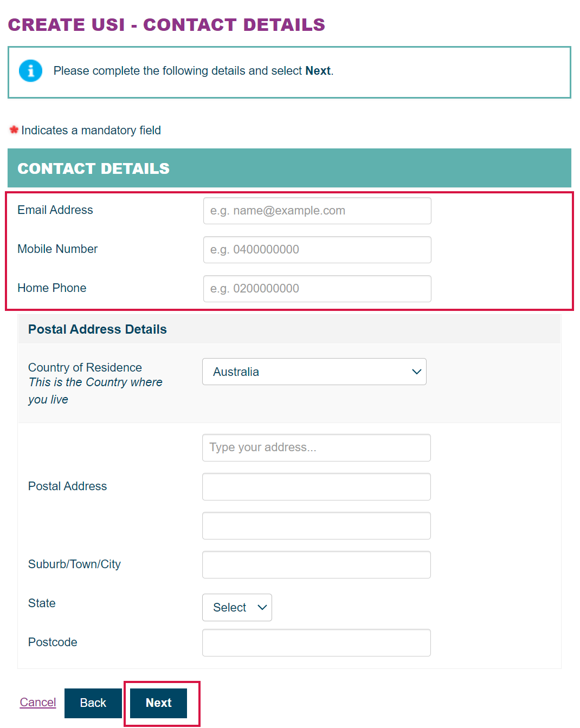Expand the State select dropdown
580x728 pixels.
coord(237,607)
